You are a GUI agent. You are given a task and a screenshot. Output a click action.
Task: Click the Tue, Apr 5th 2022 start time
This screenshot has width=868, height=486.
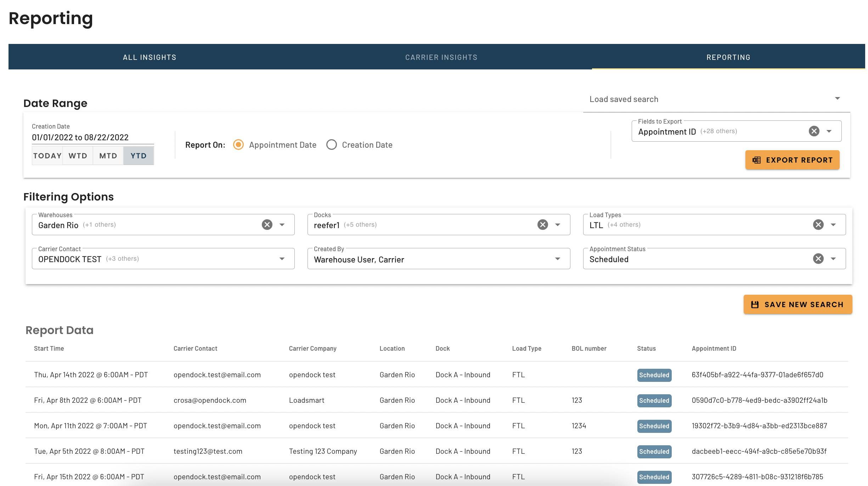pos(89,451)
